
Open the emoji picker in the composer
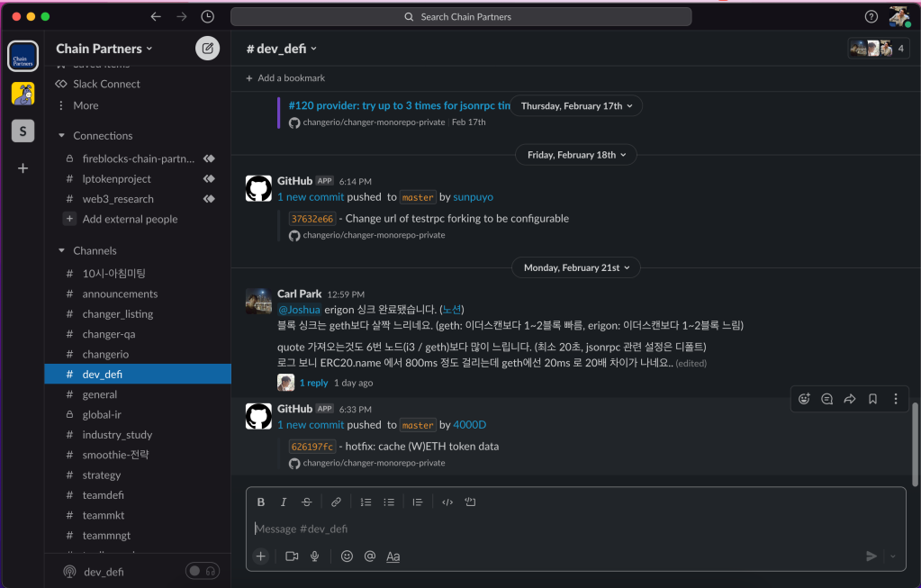pos(348,556)
